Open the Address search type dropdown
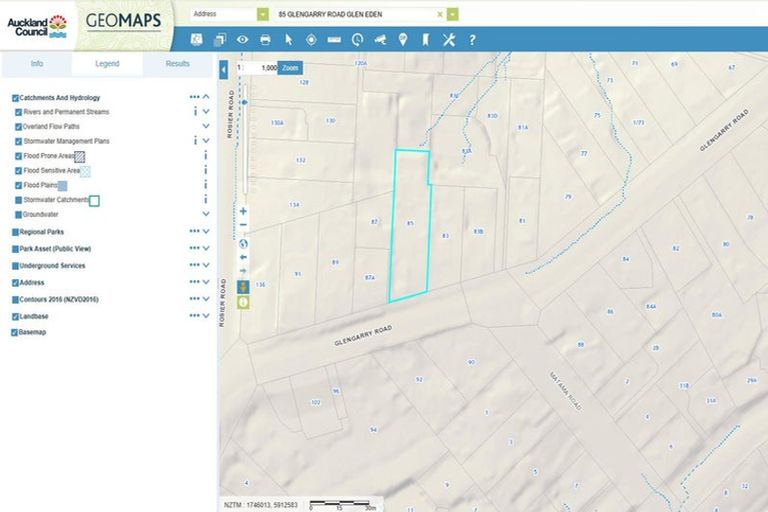This screenshot has height=512, width=768. coord(262,15)
